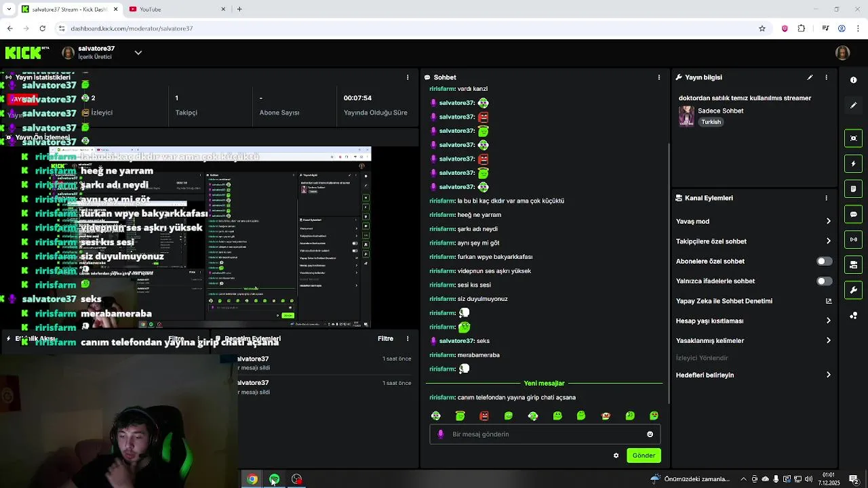Image resolution: width=868 pixels, height=488 pixels.
Task: Open the Kanal Eylemleri three-dot menu
Action: (826, 198)
